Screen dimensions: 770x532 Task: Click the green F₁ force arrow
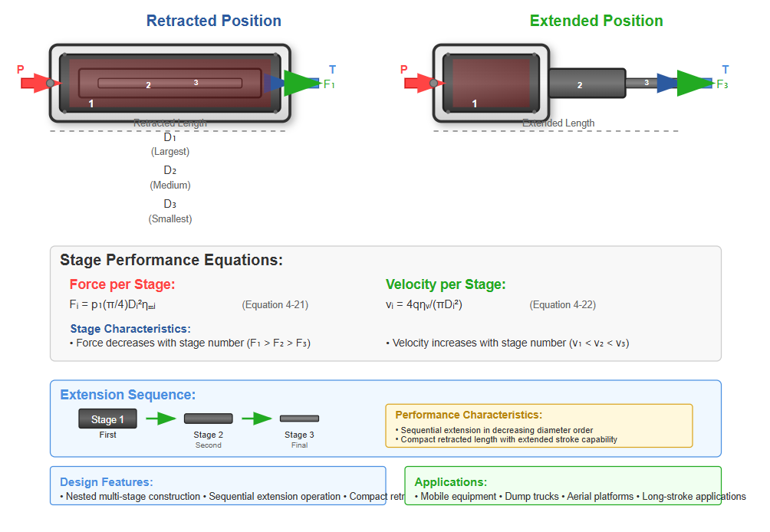(x=301, y=83)
